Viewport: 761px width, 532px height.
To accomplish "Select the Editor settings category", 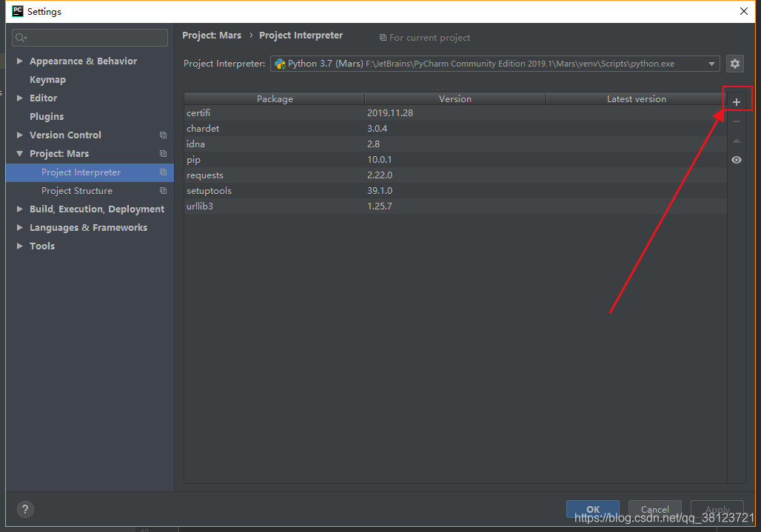I will pos(43,98).
